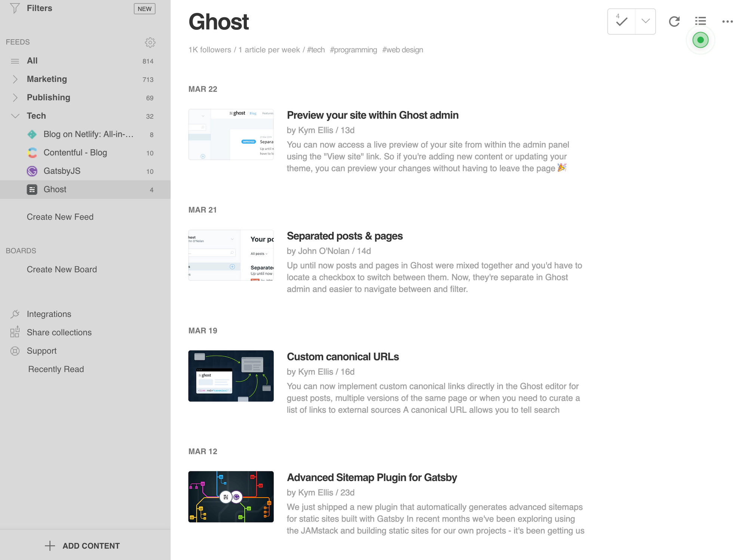Click the refresh feed icon

(674, 22)
